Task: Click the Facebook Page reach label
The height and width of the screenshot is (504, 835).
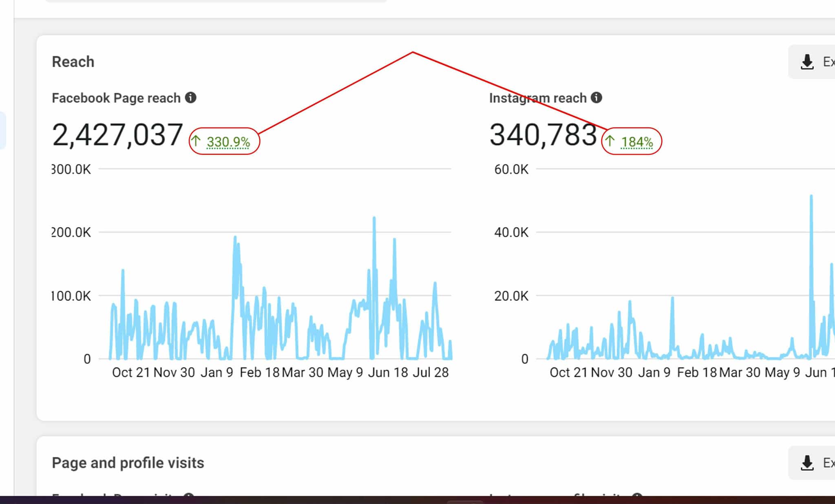Action: [116, 98]
